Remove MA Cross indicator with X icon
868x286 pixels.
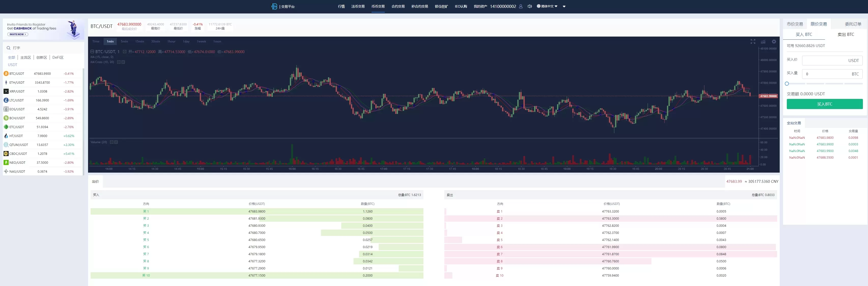[123, 62]
